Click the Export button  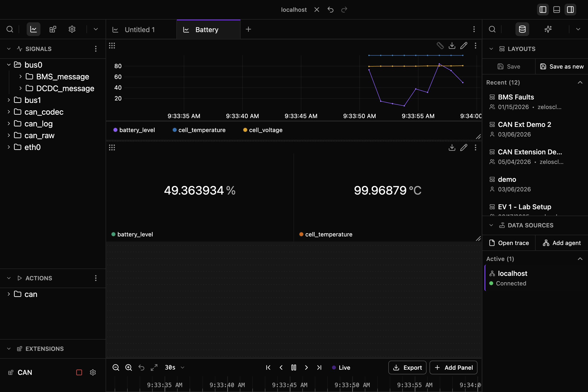pos(407,367)
